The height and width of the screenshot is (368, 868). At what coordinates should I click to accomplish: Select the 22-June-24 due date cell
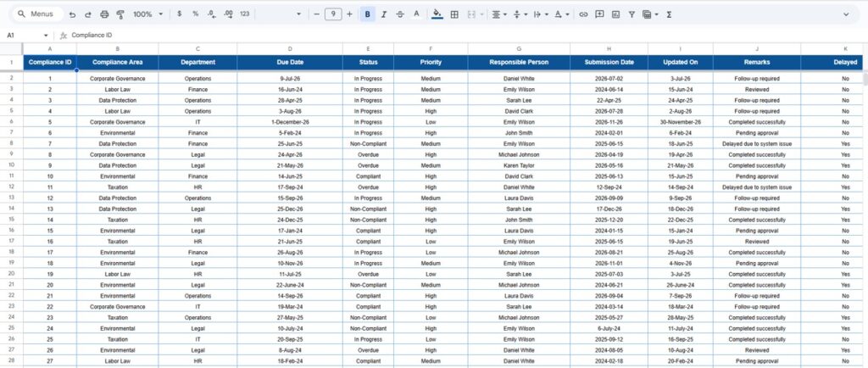point(290,285)
